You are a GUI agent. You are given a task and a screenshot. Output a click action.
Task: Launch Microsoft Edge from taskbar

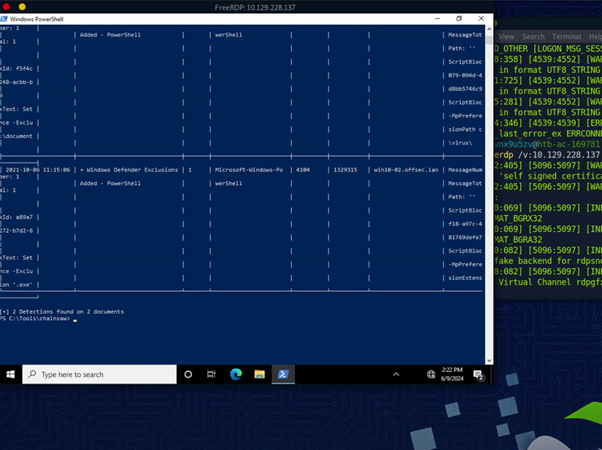pyautogui.click(x=236, y=374)
